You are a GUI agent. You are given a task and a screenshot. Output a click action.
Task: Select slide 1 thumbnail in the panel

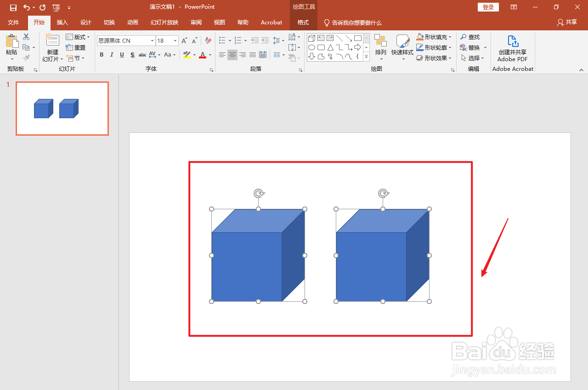(62, 109)
